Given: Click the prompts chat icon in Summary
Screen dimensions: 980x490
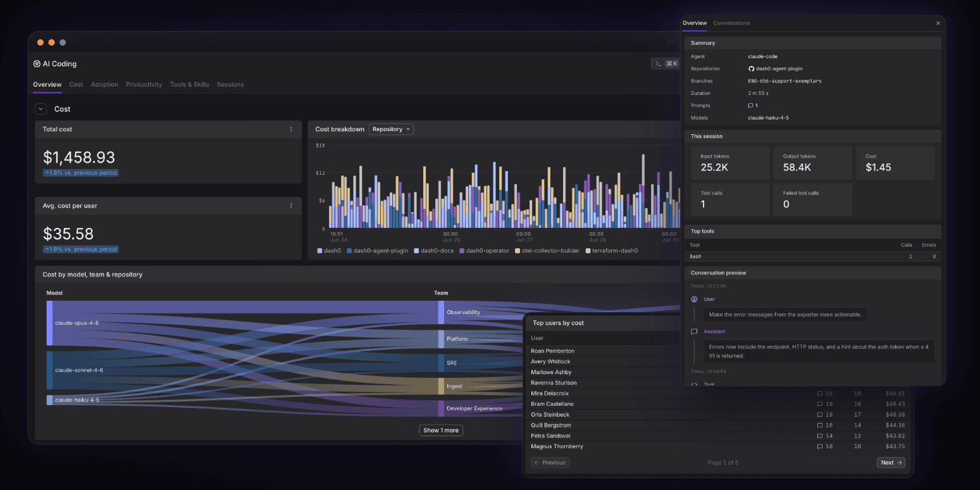Looking at the screenshot, I should point(751,106).
